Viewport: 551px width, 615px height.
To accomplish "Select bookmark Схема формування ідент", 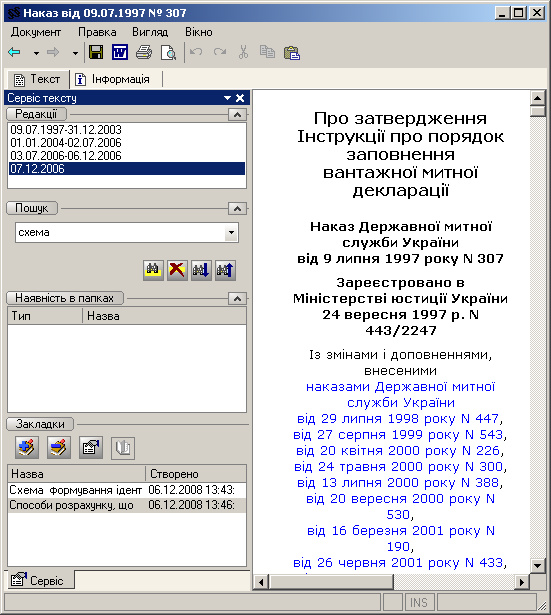I will pyautogui.click(x=127, y=490).
